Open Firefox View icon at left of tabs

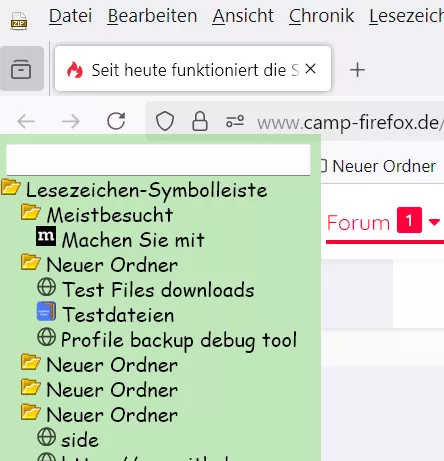[21, 69]
